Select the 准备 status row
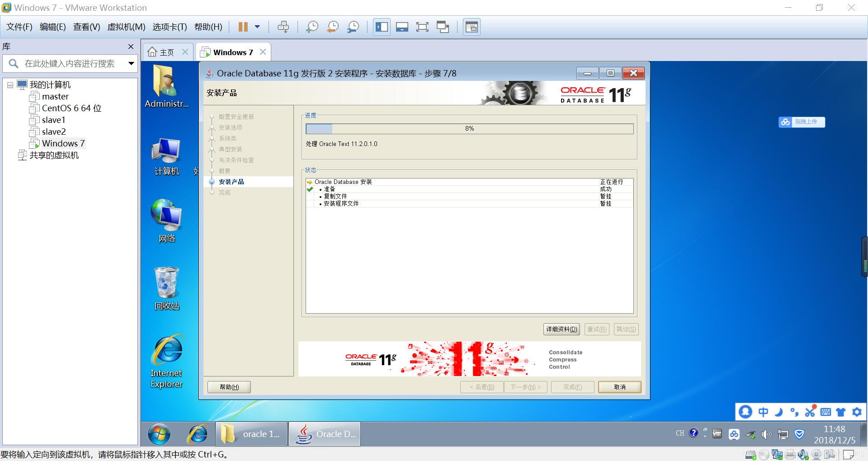This screenshot has width=868, height=461. click(x=469, y=189)
